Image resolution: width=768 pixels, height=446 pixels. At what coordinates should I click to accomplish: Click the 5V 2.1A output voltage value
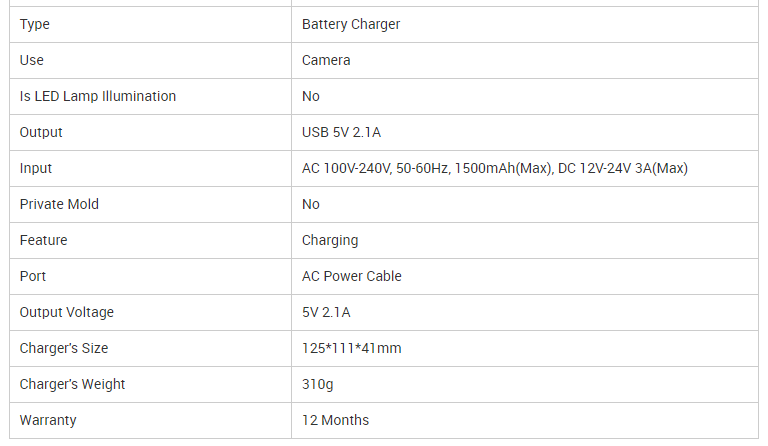coord(326,312)
